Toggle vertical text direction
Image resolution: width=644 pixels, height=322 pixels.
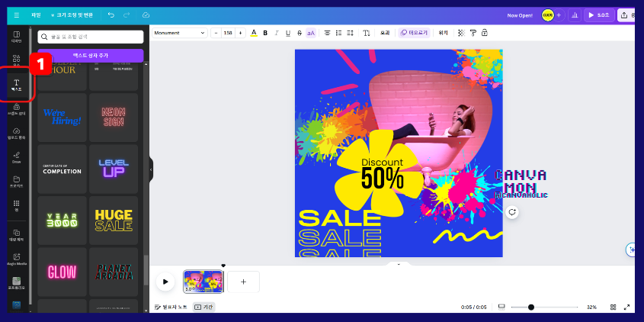[367, 33]
